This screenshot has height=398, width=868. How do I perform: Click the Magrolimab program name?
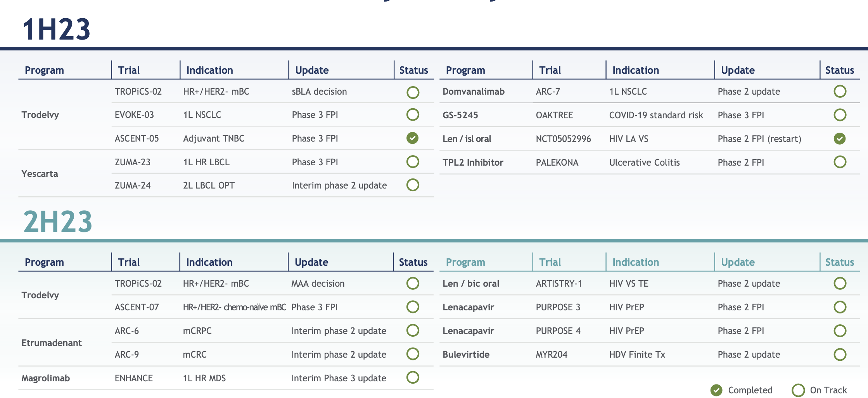tap(45, 378)
